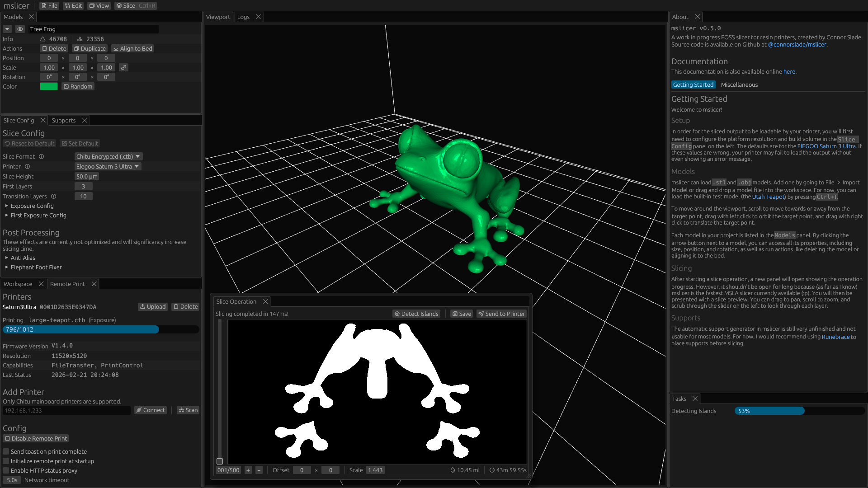Click the Transition Layers info icon

pyautogui.click(x=53, y=196)
